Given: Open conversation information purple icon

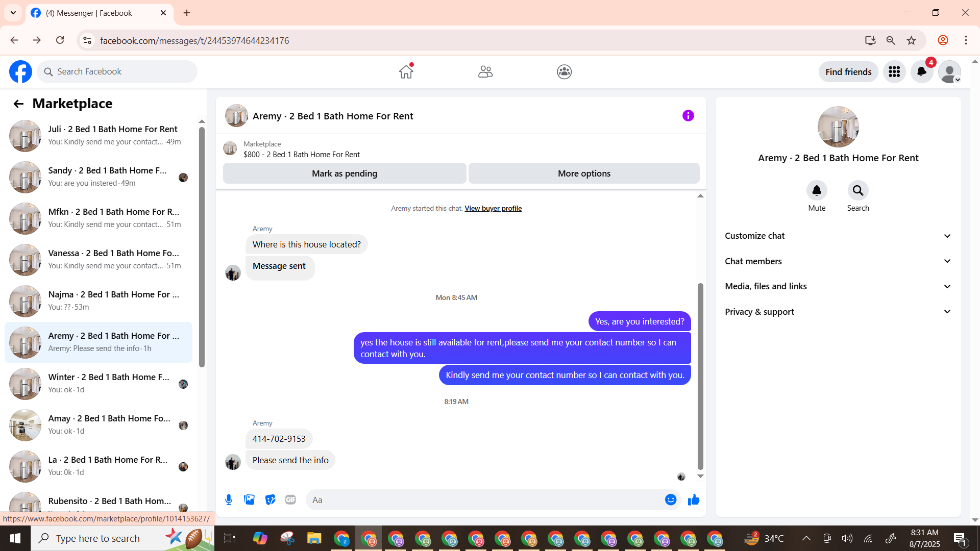Looking at the screenshot, I should click(x=688, y=116).
